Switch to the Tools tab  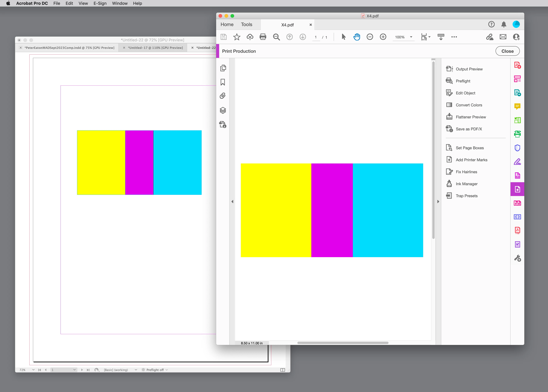(x=246, y=24)
